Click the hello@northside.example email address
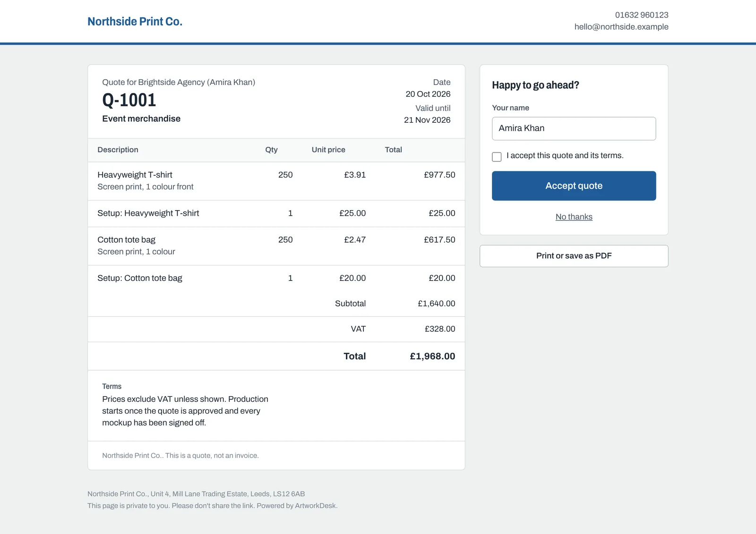 click(621, 27)
